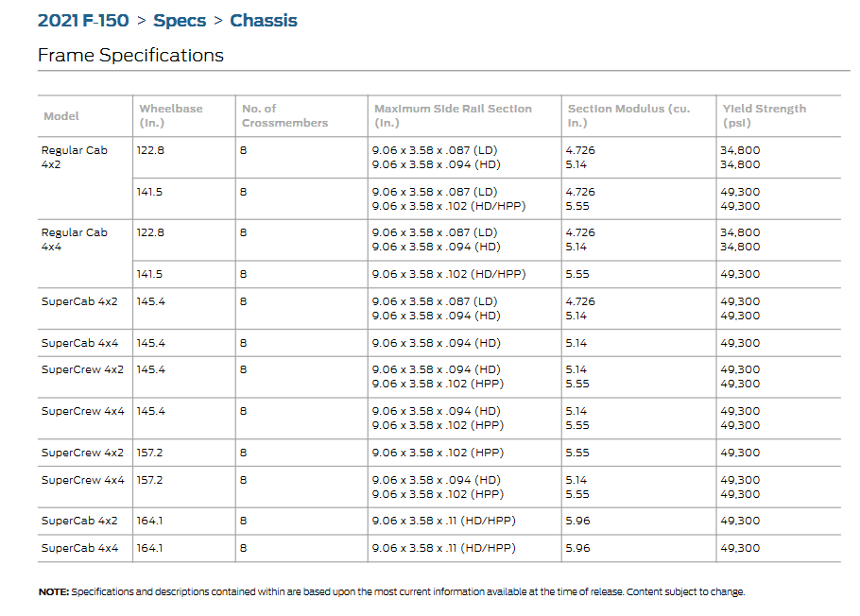Viewport: 860px width, 616px height.
Task: Click the NOTE disclaimer text at bottom
Action: tap(391, 591)
